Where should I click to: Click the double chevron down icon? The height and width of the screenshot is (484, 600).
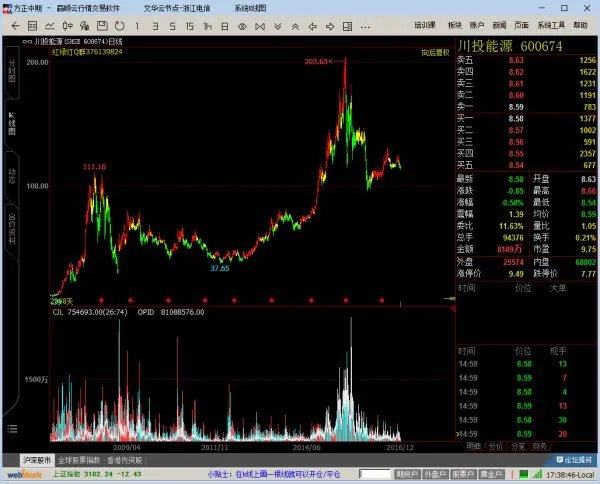click(278, 26)
